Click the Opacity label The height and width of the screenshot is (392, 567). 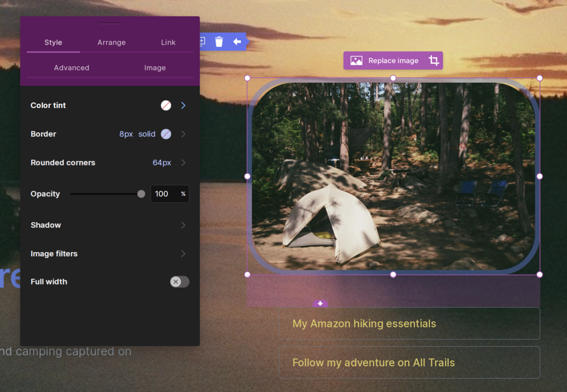click(x=45, y=194)
